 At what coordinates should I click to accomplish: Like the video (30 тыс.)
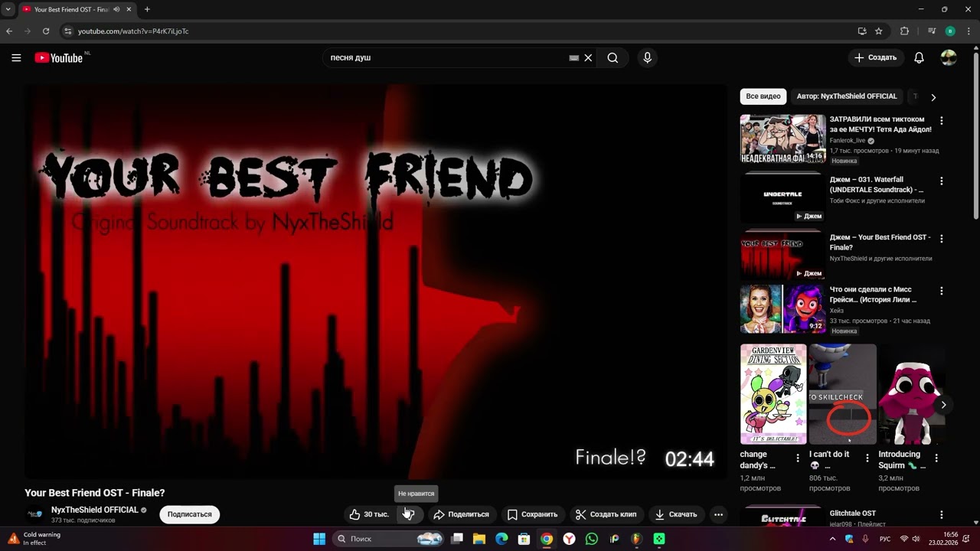pos(370,514)
